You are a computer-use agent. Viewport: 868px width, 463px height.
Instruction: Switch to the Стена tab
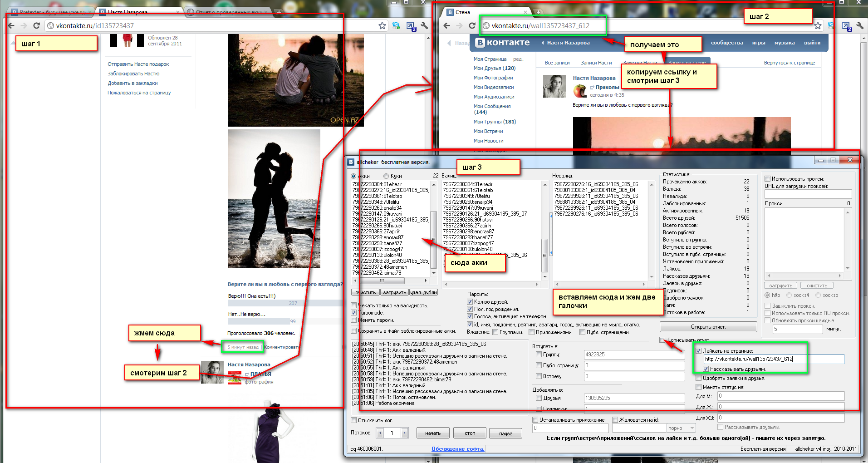[486, 12]
